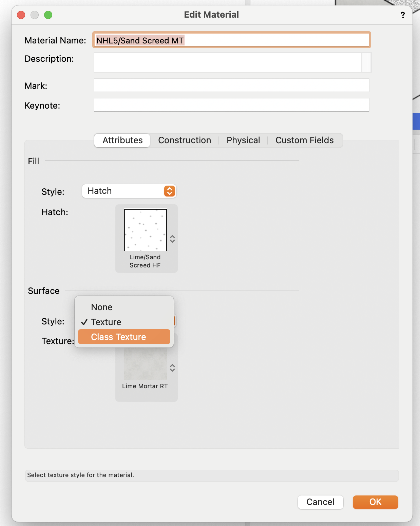
Task: Confirm changes with the OK button
Action: click(375, 502)
